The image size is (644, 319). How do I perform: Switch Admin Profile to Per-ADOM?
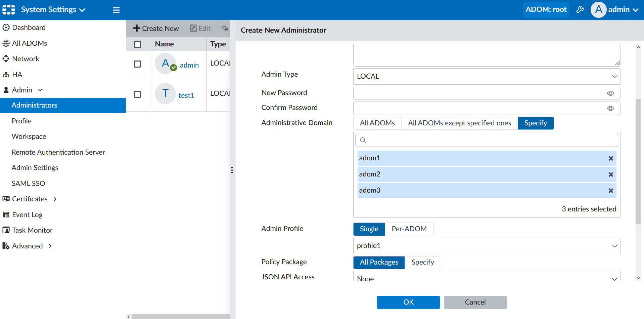click(x=409, y=229)
